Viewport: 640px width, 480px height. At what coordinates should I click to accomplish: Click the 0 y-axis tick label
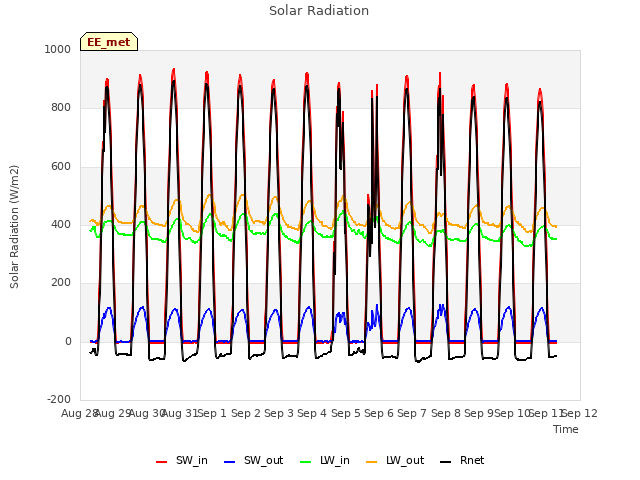(x=68, y=342)
